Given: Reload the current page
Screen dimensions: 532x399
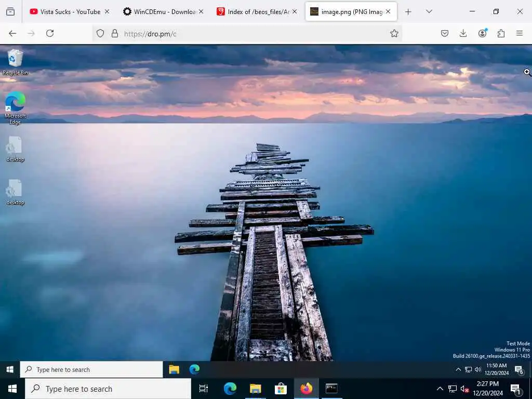Looking at the screenshot, I should (50, 33).
